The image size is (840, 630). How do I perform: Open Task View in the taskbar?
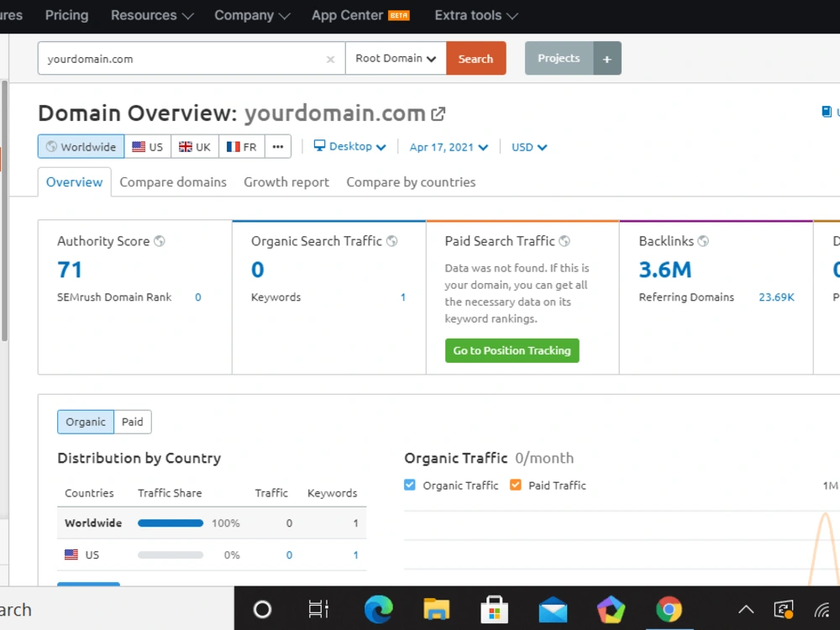318,609
